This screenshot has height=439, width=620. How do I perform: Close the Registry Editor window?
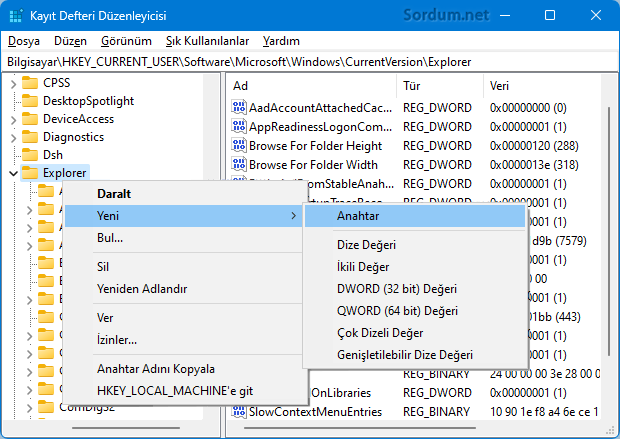click(596, 15)
